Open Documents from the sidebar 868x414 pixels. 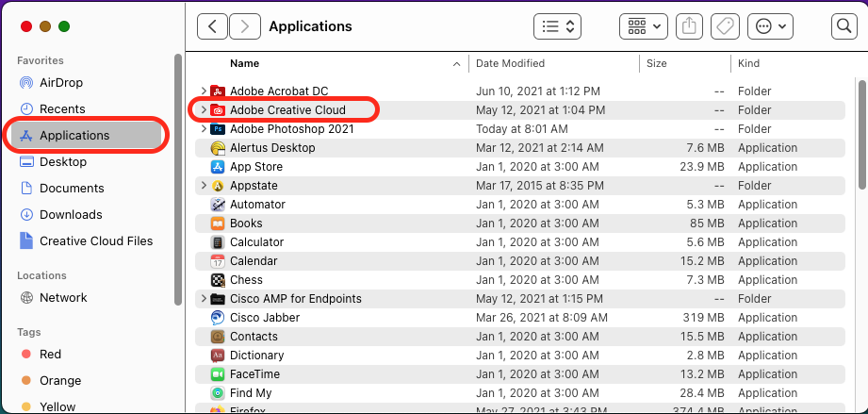[x=61, y=189]
